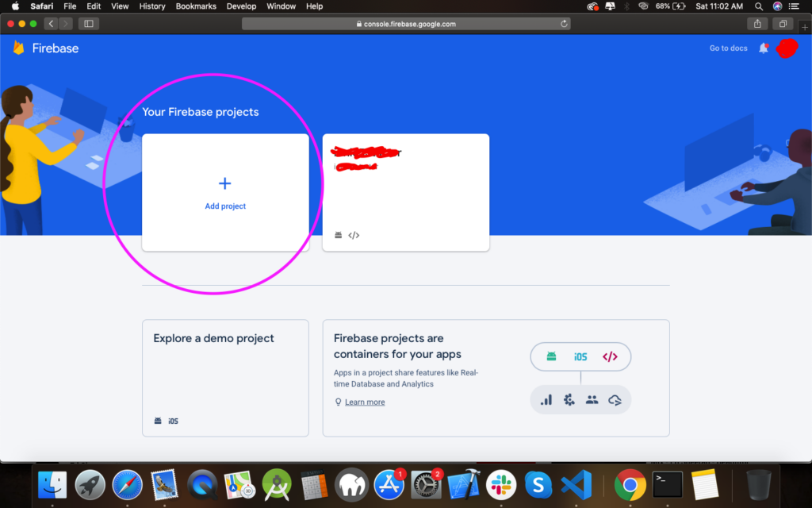Click the red web </> icon in the apps diagram
This screenshot has width=812, height=508.
[x=609, y=356]
